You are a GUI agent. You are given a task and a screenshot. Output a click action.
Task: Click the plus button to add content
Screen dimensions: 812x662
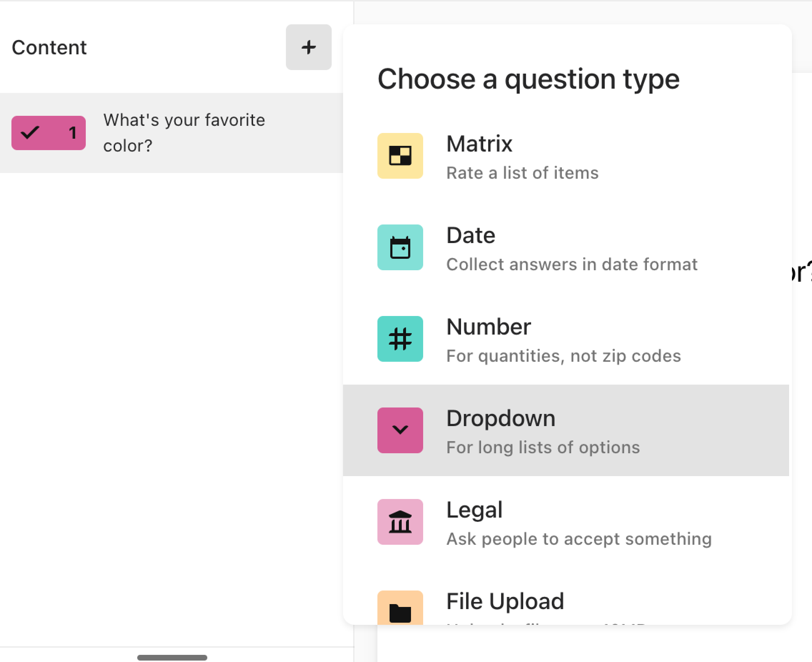[x=308, y=47]
